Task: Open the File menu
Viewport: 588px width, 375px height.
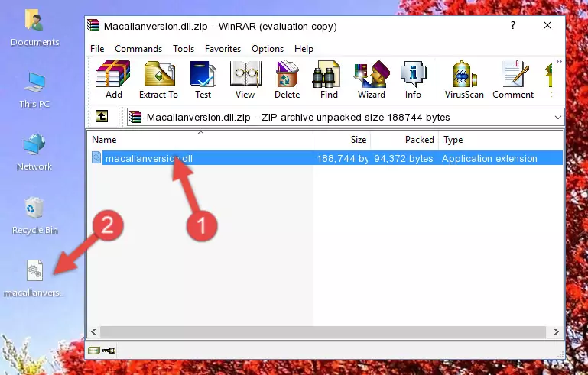Action: pyautogui.click(x=97, y=49)
